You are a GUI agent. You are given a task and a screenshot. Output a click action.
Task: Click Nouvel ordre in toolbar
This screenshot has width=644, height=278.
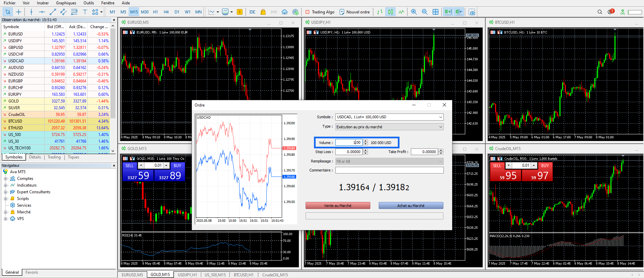tap(355, 12)
